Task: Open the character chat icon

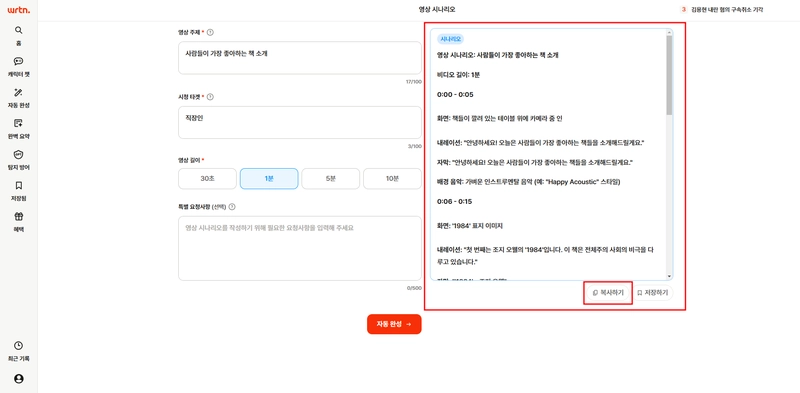Action: click(19, 61)
